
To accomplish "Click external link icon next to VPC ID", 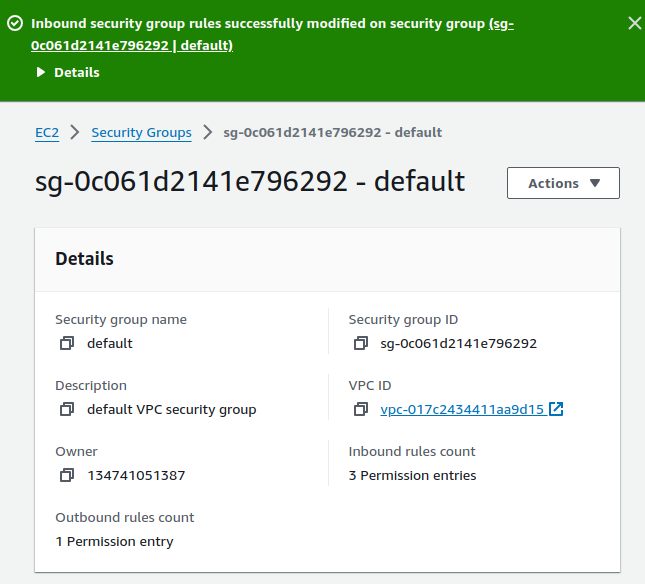I will [x=557, y=409].
